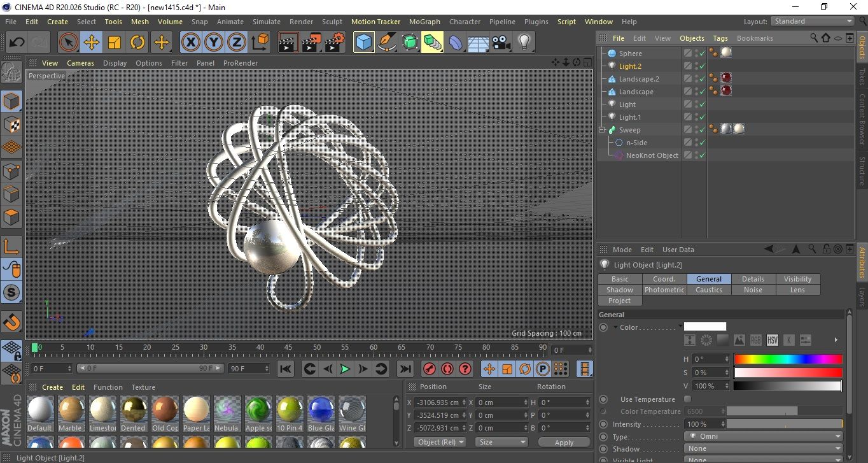Click the Apply button
Viewport: 868px width, 463px height.
click(x=564, y=442)
